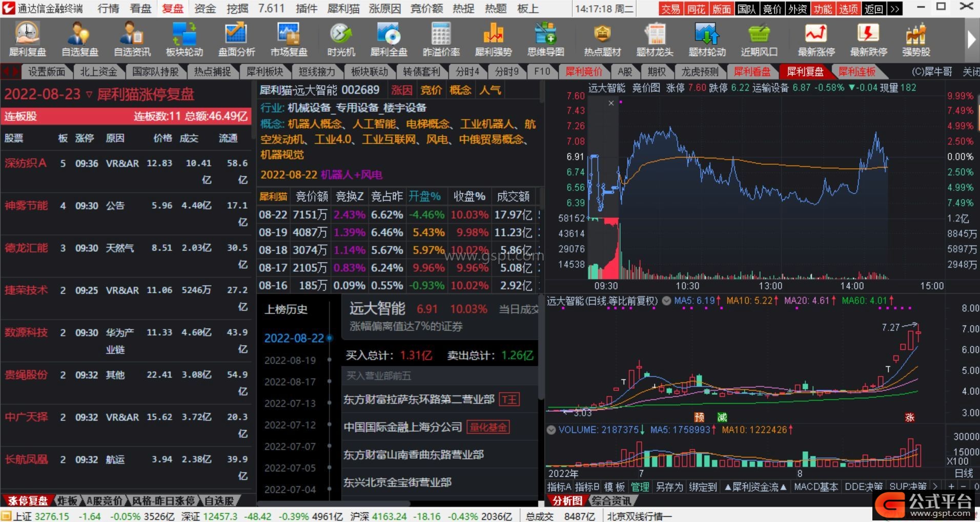The height and width of the screenshot is (522, 980).
Task: Open the 资金 menu
Action: tap(205, 9)
